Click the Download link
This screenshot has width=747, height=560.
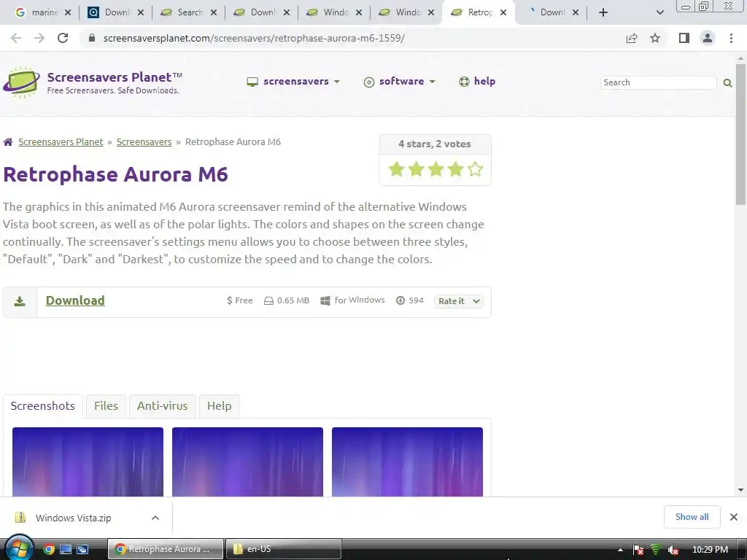[x=75, y=300]
